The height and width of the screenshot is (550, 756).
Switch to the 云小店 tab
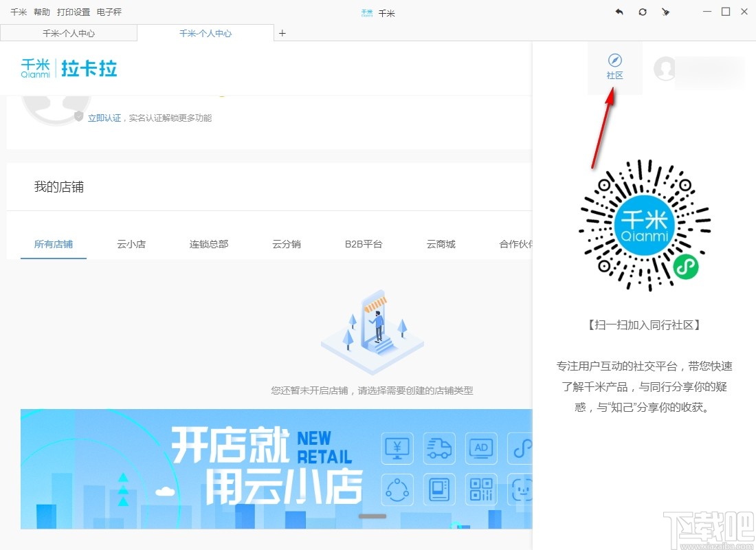(x=131, y=243)
